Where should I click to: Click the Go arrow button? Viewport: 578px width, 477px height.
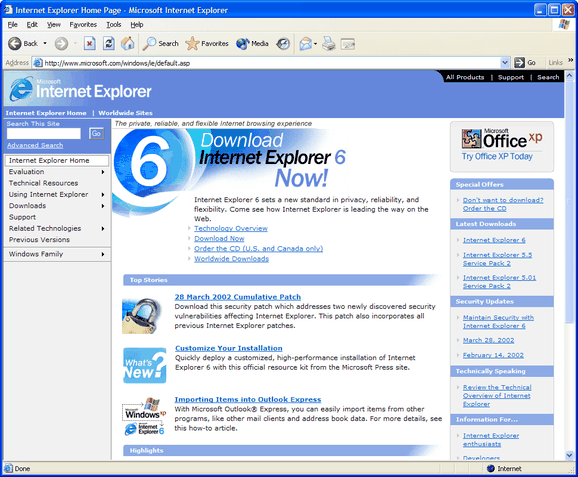click(525, 63)
